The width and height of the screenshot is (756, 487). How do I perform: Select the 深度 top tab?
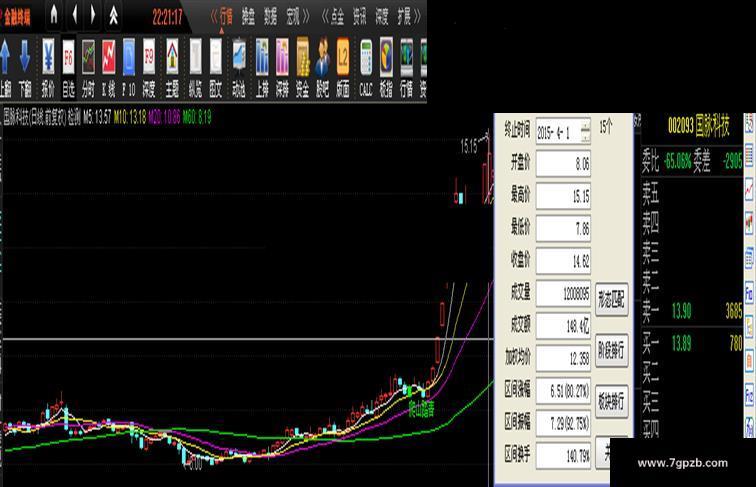click(x=381, y=17)
